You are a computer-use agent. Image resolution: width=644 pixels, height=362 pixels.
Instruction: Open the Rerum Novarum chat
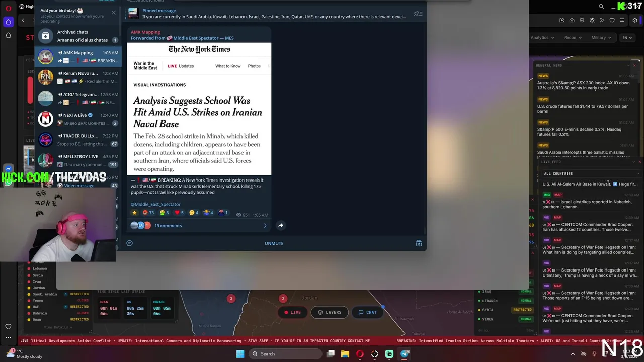78,77
